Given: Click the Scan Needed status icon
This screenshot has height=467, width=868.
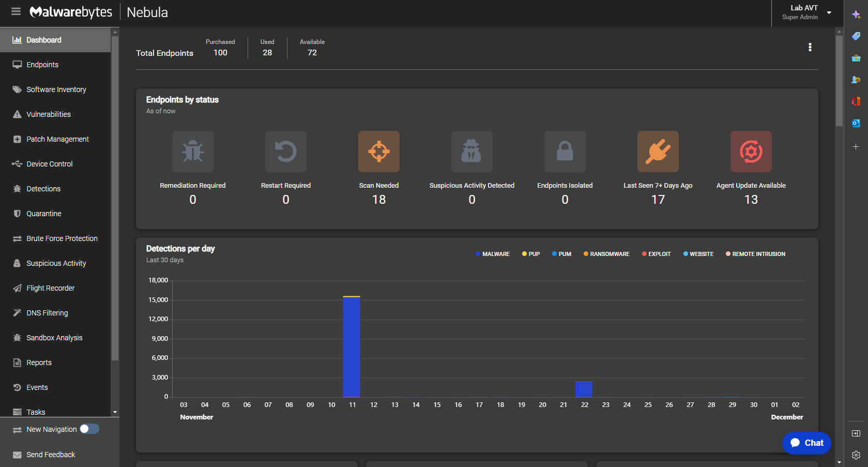Looking at the screenshot, I should pos(378,152).
